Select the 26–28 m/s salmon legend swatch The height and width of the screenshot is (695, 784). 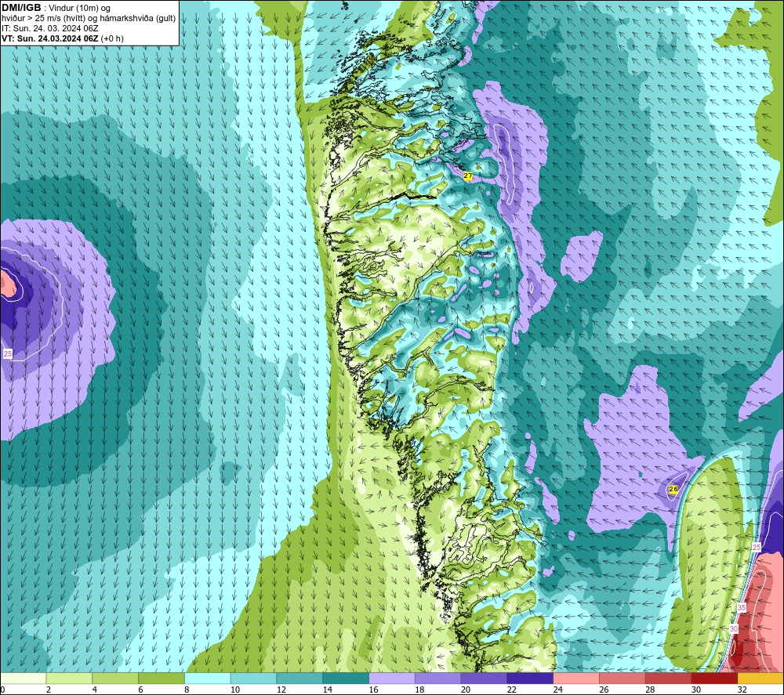(x=622, y=678)
